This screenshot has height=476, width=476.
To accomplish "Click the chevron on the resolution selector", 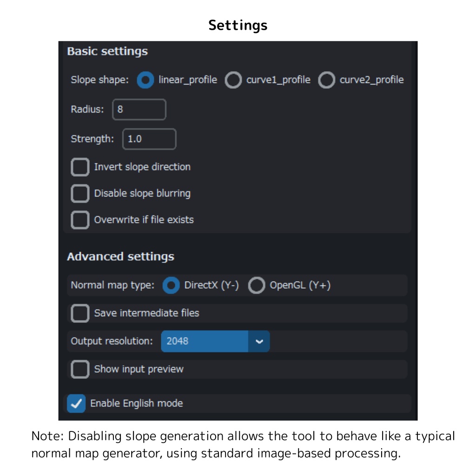I will click(x=259, y=341).
